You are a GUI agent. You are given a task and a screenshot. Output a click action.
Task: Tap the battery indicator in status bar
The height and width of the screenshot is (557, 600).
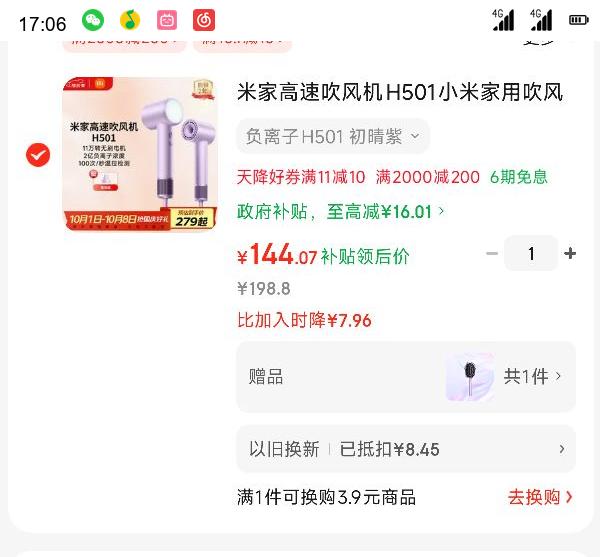[x=579, y=20]
